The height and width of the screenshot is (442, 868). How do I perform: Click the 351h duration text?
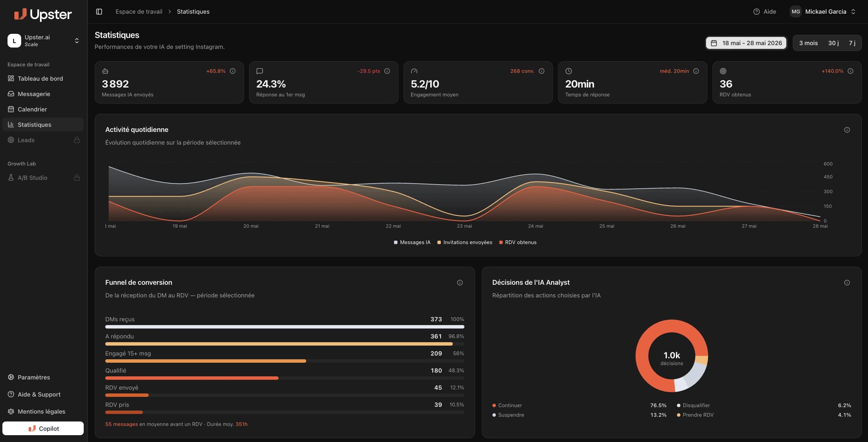241,424
